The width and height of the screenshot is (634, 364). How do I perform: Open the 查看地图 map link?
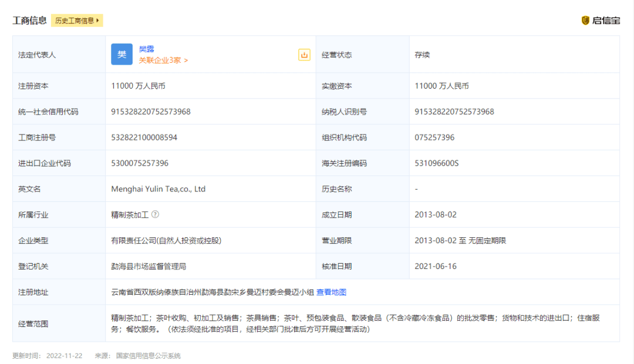click(x=331, y=292)
